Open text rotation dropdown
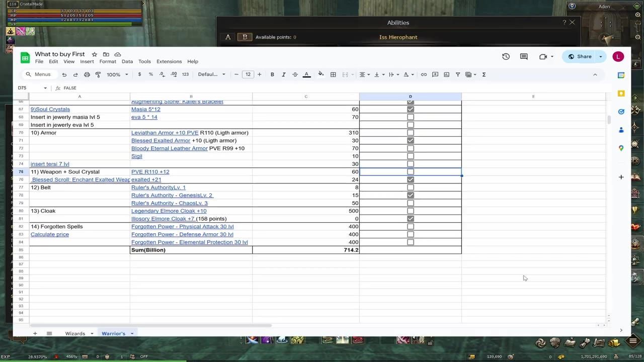 408,74
